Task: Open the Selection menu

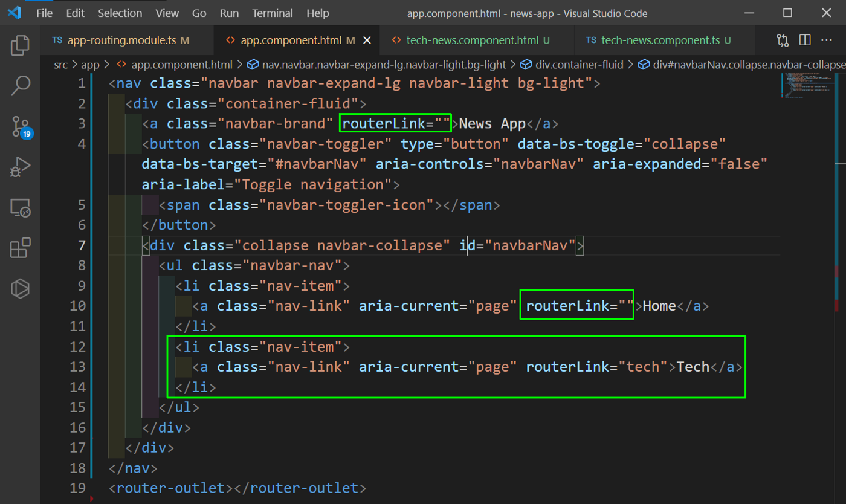Action: point(120,13)
